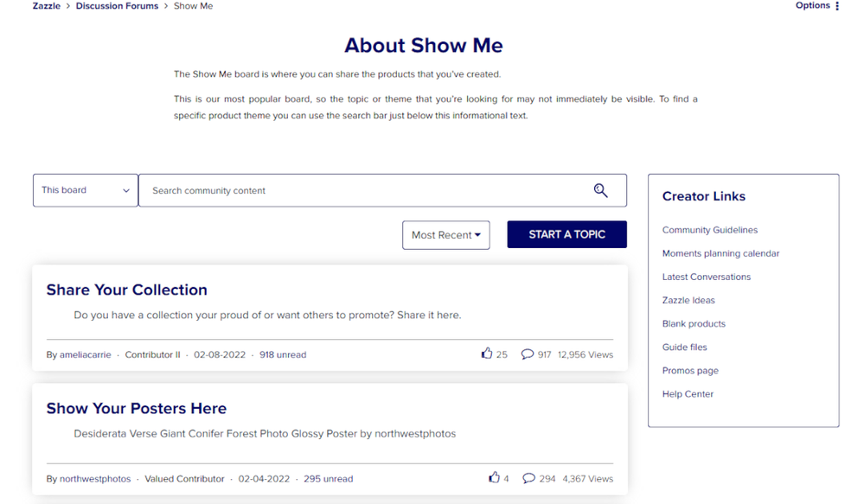864x504 pixels.
Task: Open the Most Recent sort dropdown
Action: 445,235
